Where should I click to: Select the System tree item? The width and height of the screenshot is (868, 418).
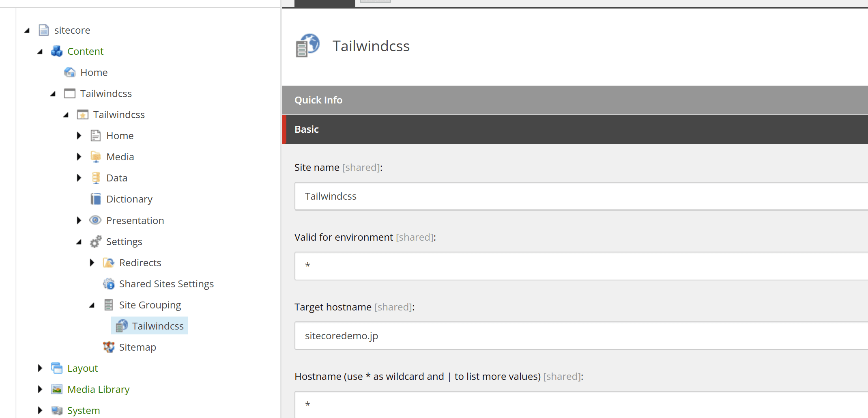[x=84, y=411]
